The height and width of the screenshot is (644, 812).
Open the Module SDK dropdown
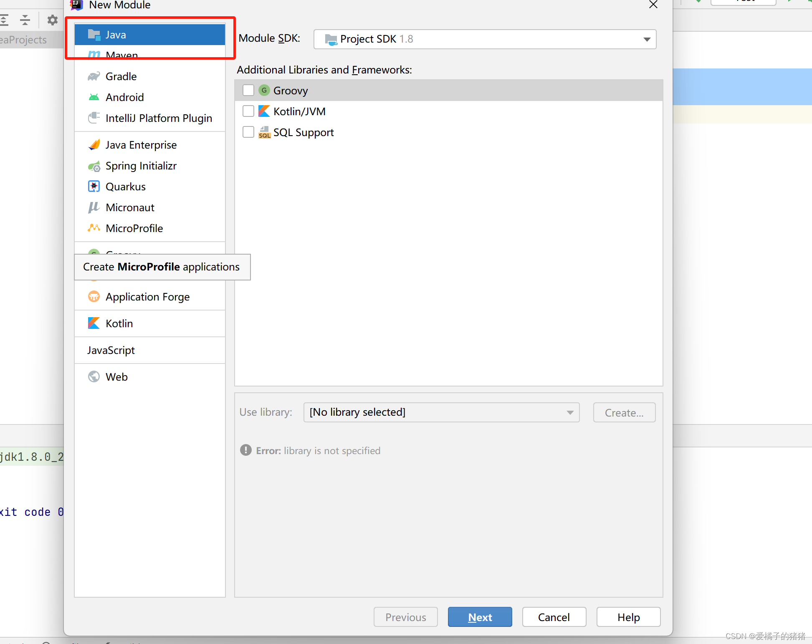click(x=485, y=39)
